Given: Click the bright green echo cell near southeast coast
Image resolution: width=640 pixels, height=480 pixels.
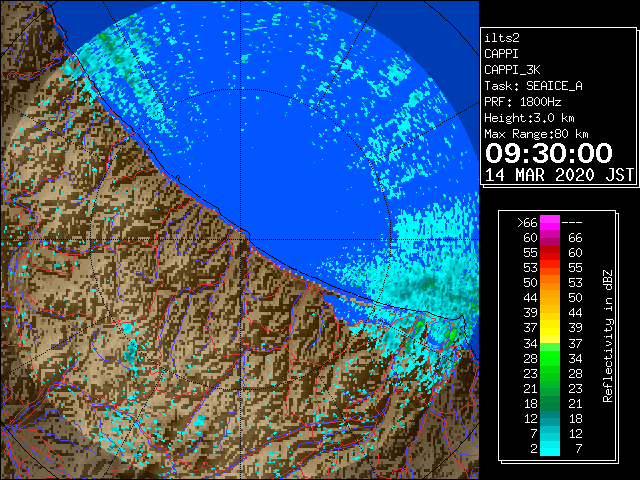Looking at the screenshot, I should [x=452, y=335].
